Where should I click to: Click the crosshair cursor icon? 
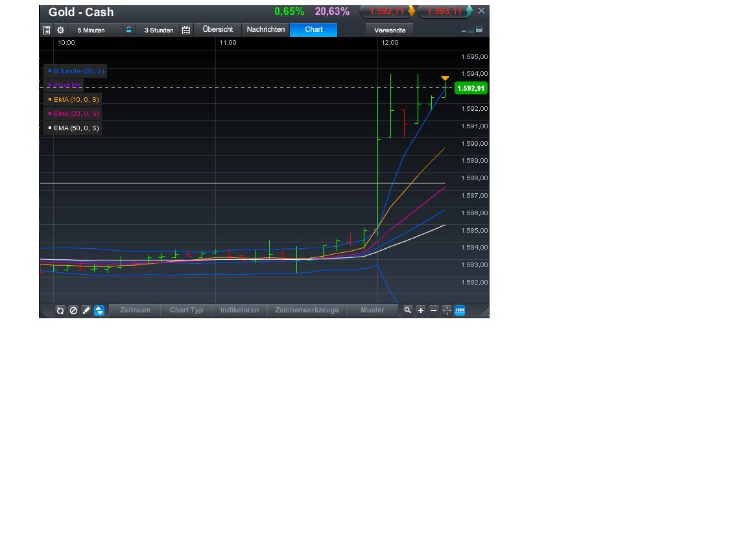(x=447, y=310)
